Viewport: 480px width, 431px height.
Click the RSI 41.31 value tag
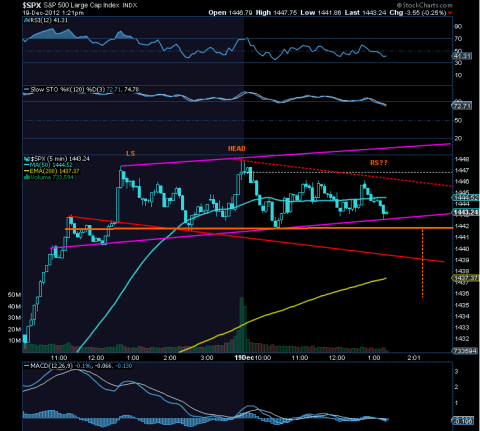[461, 56]
